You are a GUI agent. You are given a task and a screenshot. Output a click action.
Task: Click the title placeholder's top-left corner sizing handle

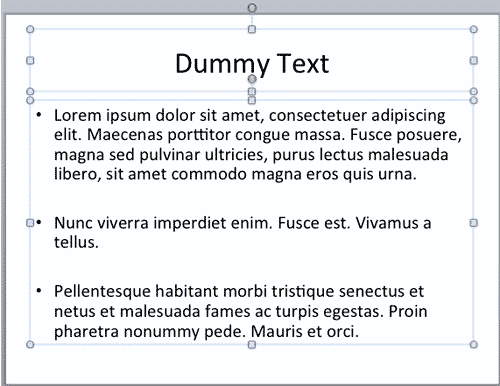30,29
